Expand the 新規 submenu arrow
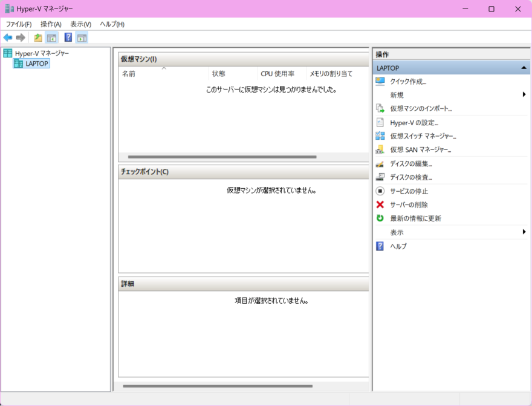Viewport: 532px width, 406px height. (x=524, y=94)
